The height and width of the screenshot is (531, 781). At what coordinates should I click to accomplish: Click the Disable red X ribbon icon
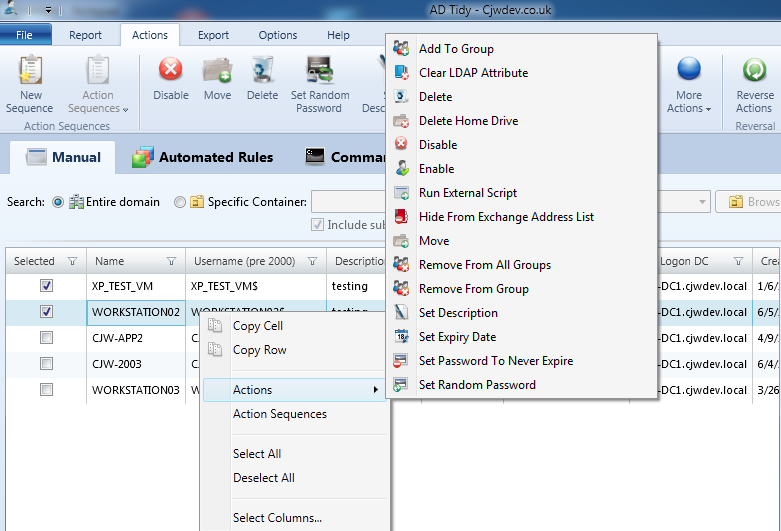point(170,69)
